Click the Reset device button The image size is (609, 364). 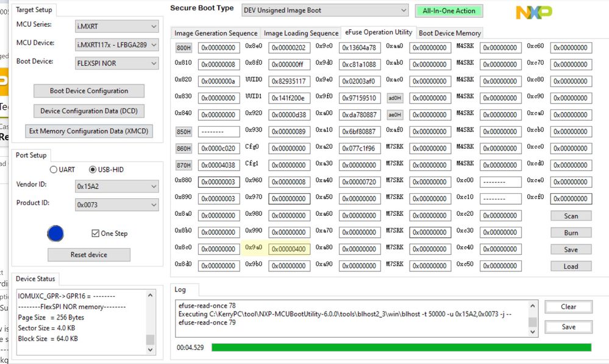89,255
